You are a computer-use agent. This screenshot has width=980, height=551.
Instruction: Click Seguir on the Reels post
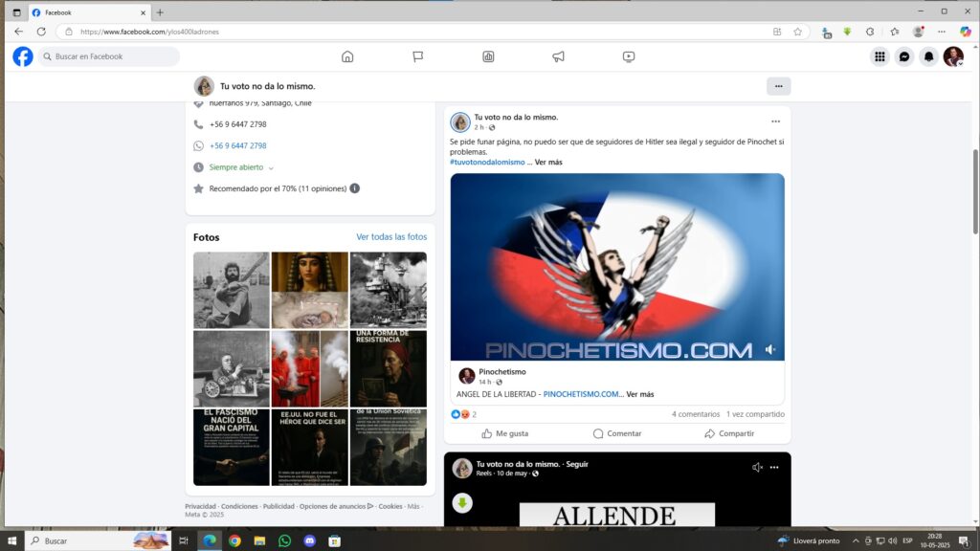click(577, 464)
